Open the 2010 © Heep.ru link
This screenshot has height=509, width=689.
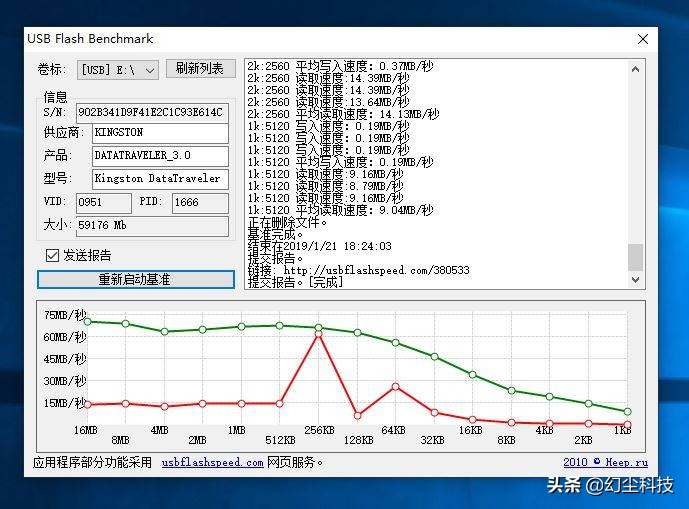606,462
